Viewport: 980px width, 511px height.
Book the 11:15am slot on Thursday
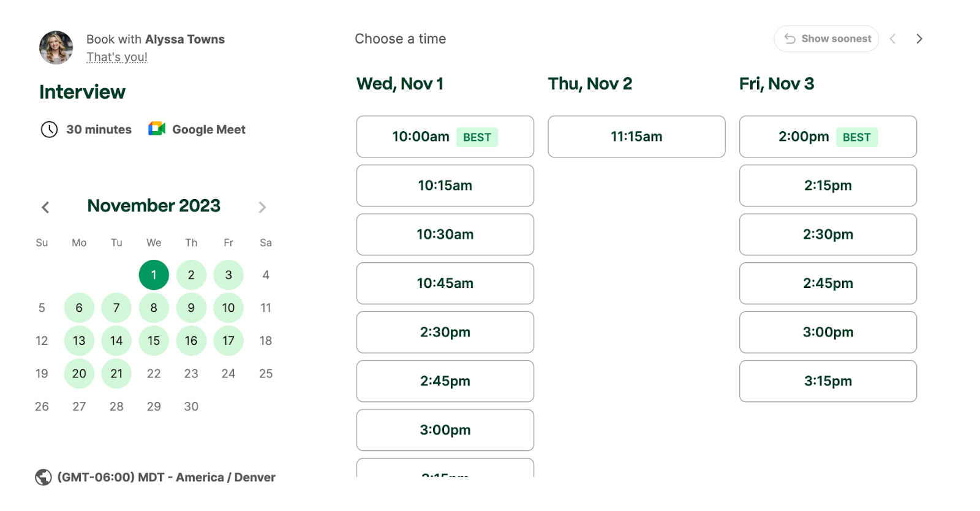point(636,137)
